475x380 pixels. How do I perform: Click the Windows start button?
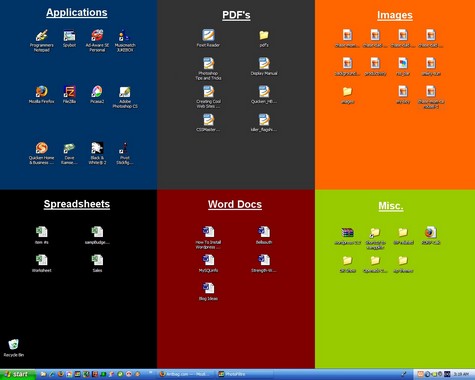pyautogui.click(x=18, y=374)
